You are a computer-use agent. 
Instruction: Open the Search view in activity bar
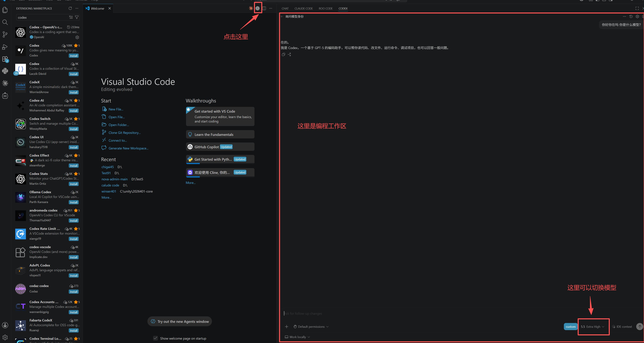(5, 22)
